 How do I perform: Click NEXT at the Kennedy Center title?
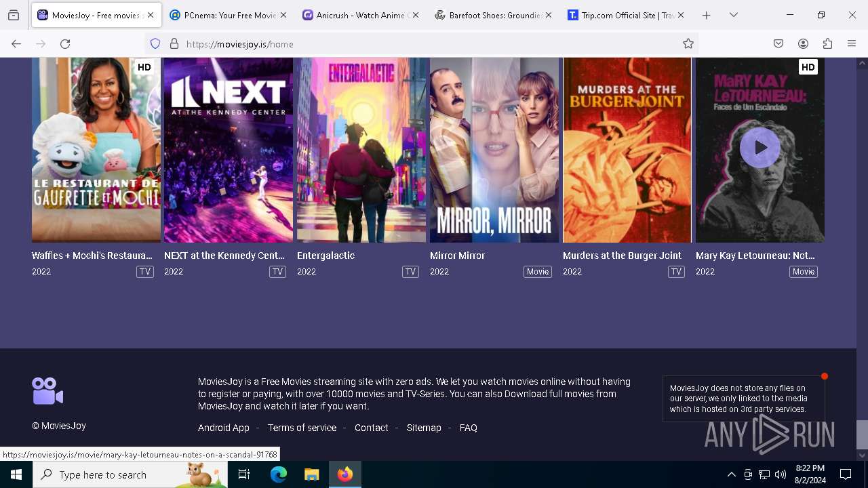[224, 256]
